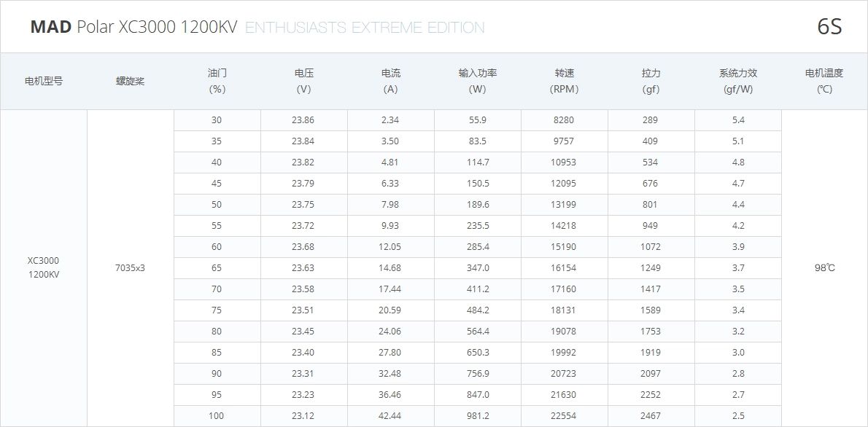Image resolution: width=868 pixels, height=427 pixels.
Task: Click the 电压 (V) column header
Action: (304, 82)
